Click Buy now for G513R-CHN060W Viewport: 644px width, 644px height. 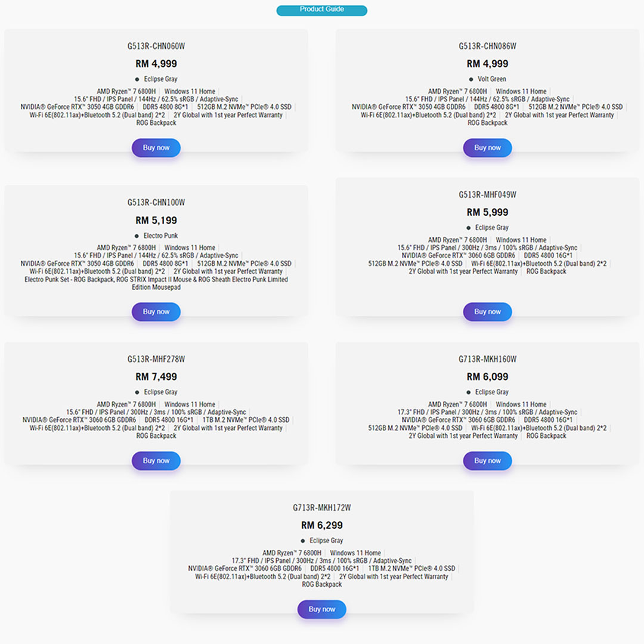coord(156,147)
